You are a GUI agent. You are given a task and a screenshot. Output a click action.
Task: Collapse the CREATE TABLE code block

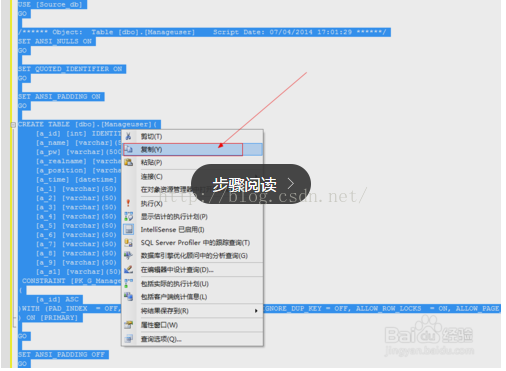click(x=13, y=125)
